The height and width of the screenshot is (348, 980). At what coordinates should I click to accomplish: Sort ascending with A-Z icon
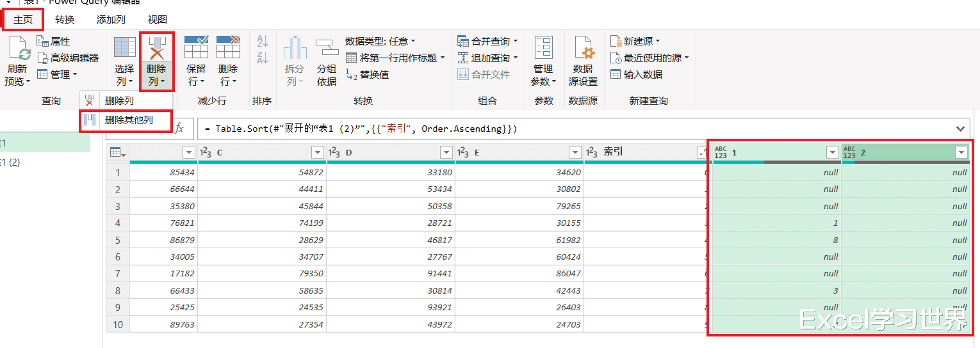(x=262, y=42)
